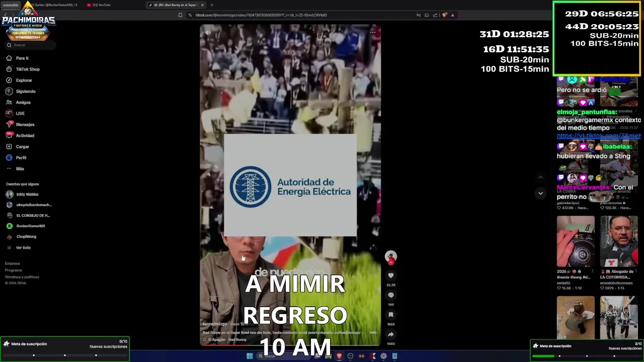Go to the Explorar section
The width and height of the screenshot is (644, 362).
[24, 80]
